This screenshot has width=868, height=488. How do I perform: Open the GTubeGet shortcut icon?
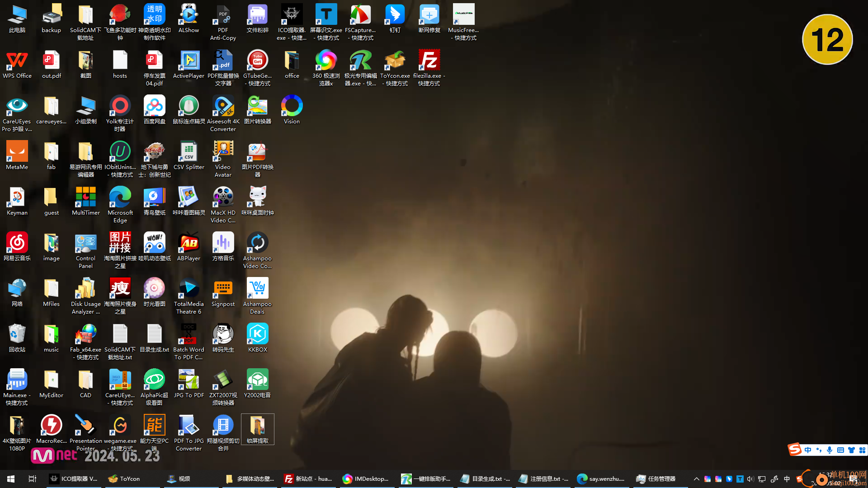tap(257, 68)
